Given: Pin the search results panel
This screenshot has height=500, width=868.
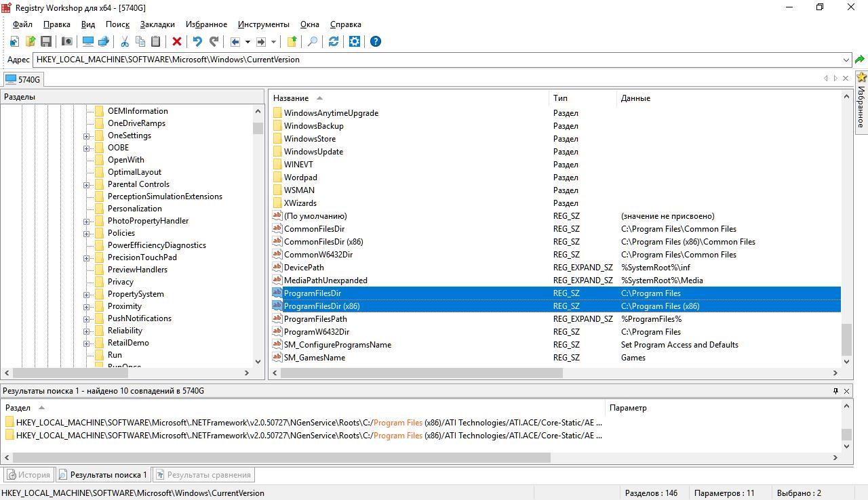Looking at the screenshot, I should pyautogui.click(x=835, y=391).
